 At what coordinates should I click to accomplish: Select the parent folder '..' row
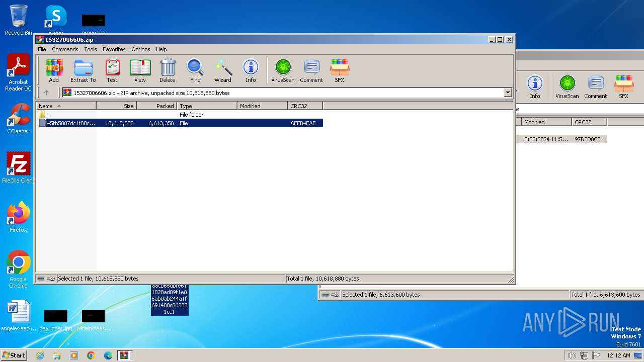[180, 115]
